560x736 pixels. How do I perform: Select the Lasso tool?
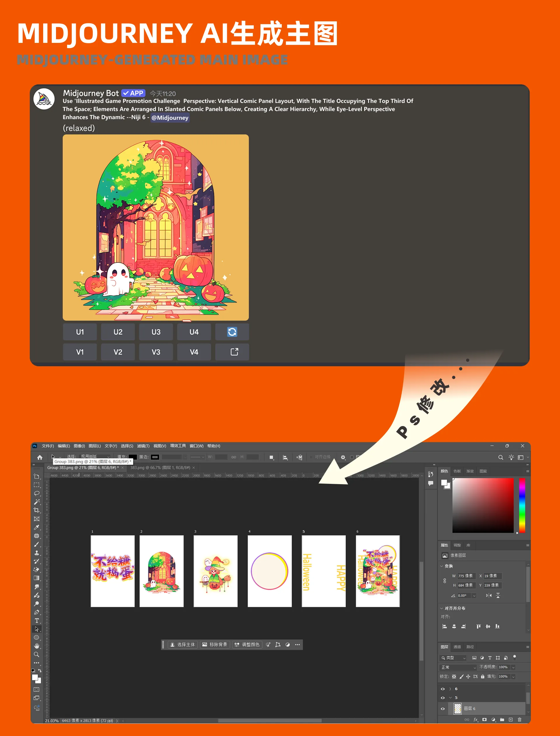tap(37, 493)
